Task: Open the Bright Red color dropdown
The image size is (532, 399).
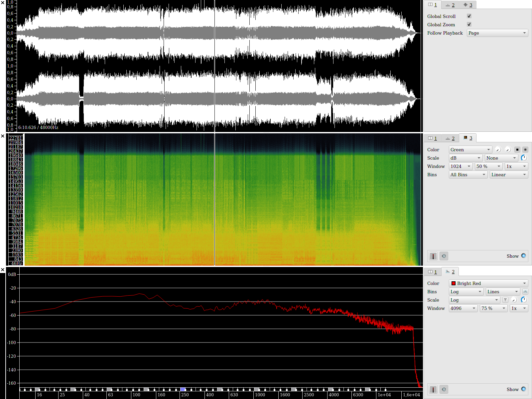Action: tap(488, 283)
